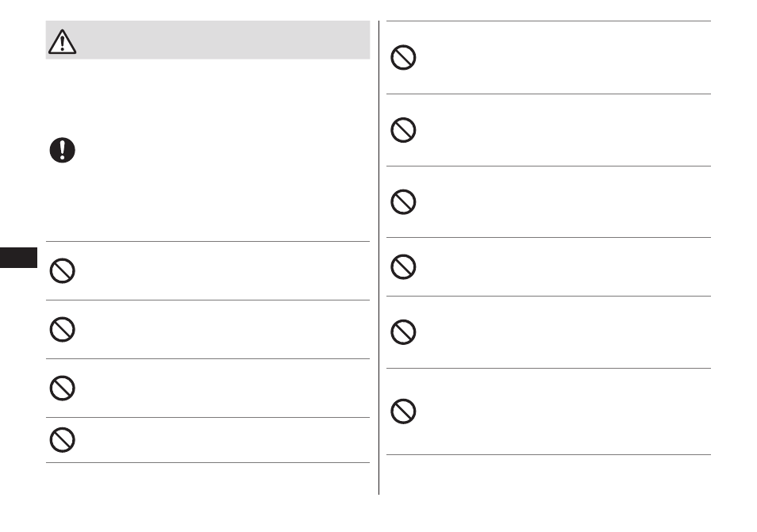Select the second prohibition icon in the left column
This screenshot has height=532, width=757.
[62, 329]
